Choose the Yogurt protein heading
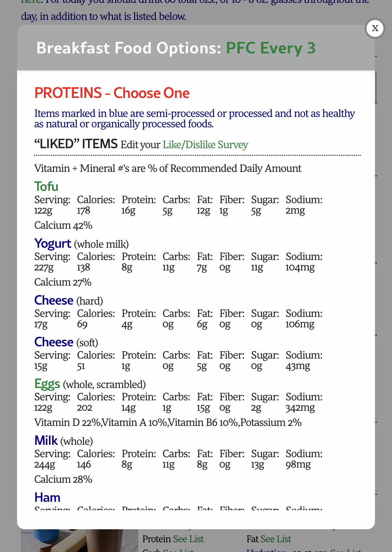The height and width of the screenshot is (552, 392). (53, 244)
